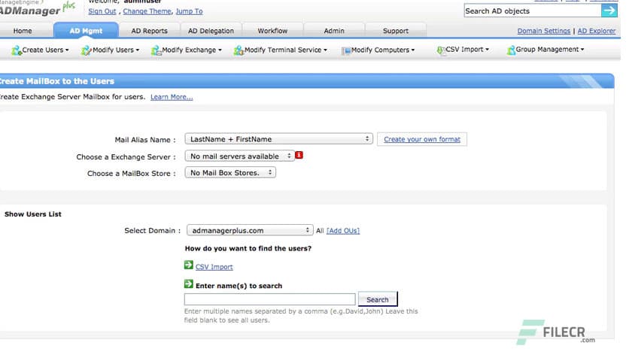This screenshot has height=364, width=629.
Task: Open the Mail Alias Name dropdown
Action: pyautogui.click(x=278, y=138)
